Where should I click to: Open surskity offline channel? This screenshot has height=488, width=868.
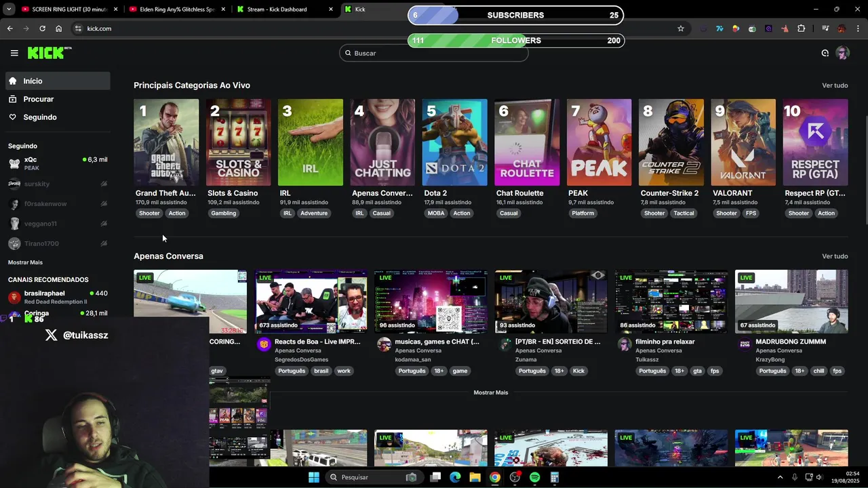click(x=58, y=184)
